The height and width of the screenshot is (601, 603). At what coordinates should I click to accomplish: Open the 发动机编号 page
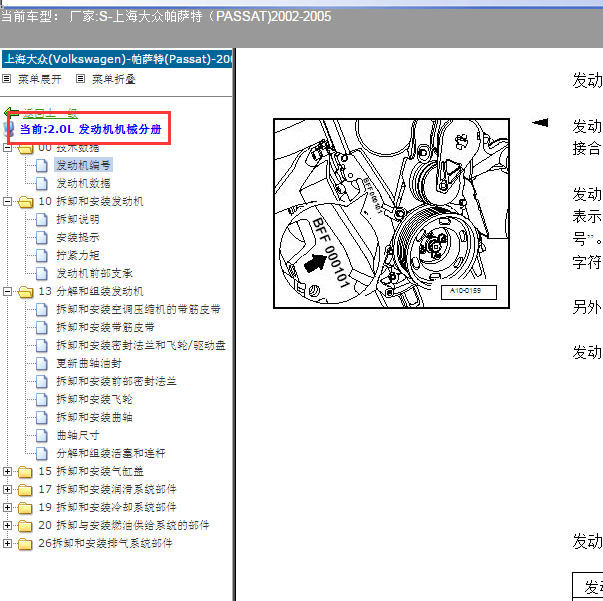coord(83,165)
